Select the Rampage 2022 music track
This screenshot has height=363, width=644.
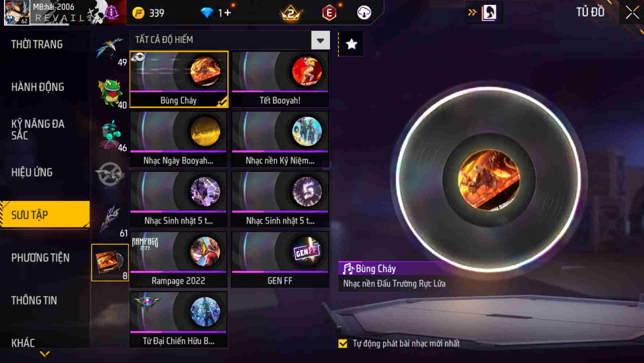click(178, 259)
